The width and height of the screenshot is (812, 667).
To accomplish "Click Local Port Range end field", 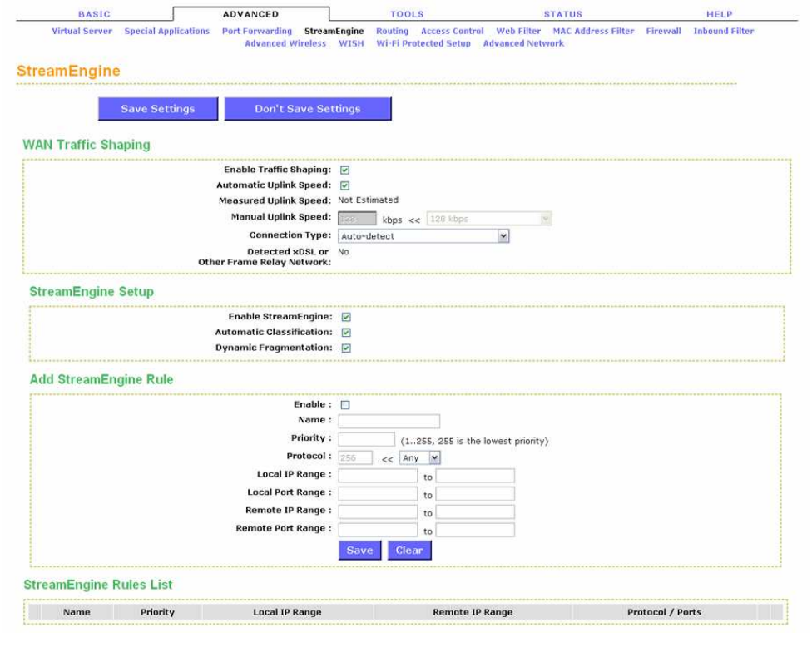I will (x=475, y=493).
